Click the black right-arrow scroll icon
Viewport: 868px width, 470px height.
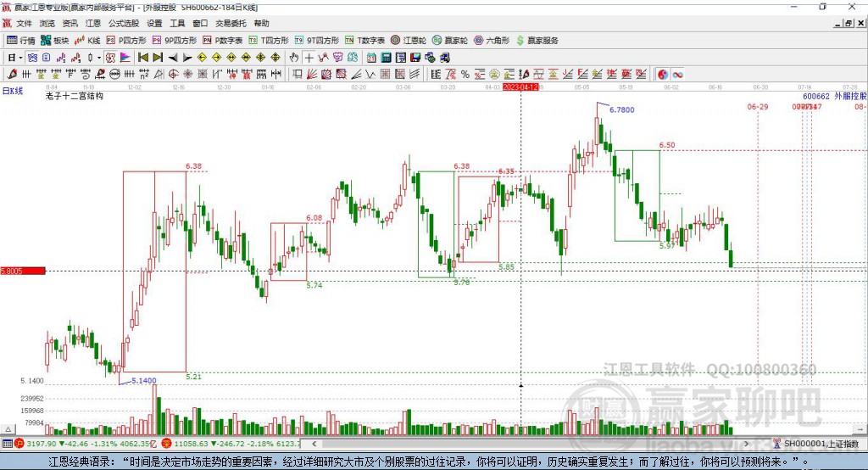(x=187, y=58)
